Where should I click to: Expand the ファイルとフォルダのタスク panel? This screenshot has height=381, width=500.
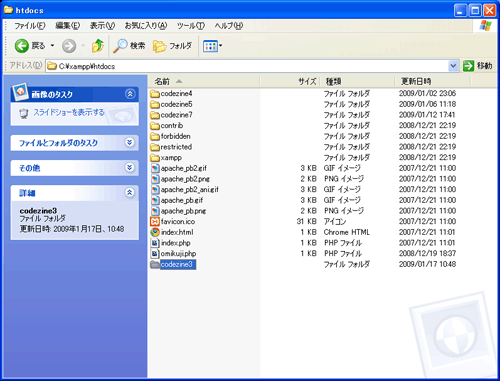click(x=130, y=142)
